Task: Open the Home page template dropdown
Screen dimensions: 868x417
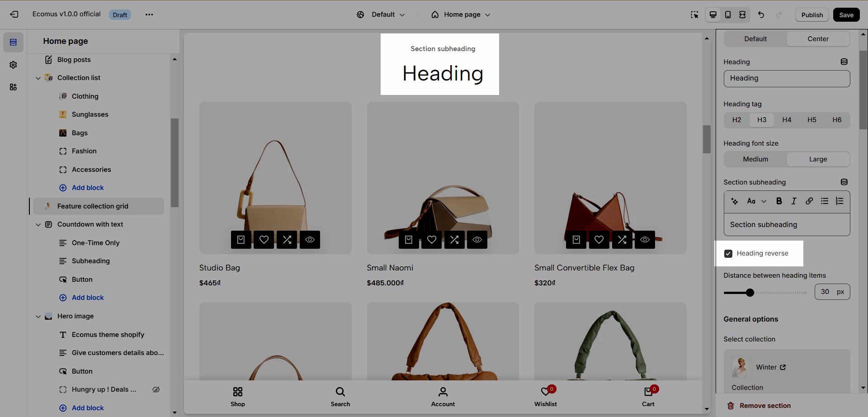Action: click(461, 14)
